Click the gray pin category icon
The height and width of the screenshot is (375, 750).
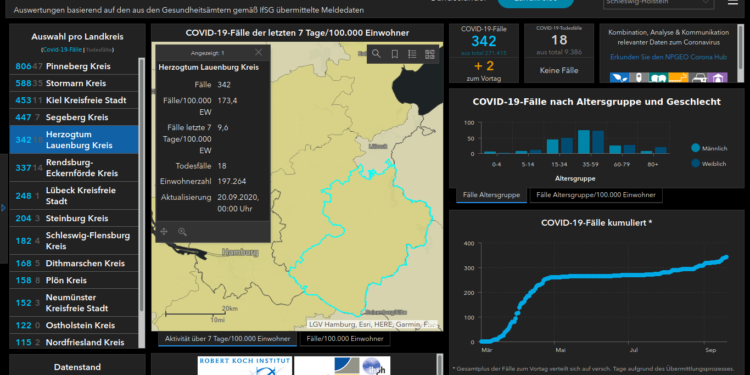click(639, 77)
